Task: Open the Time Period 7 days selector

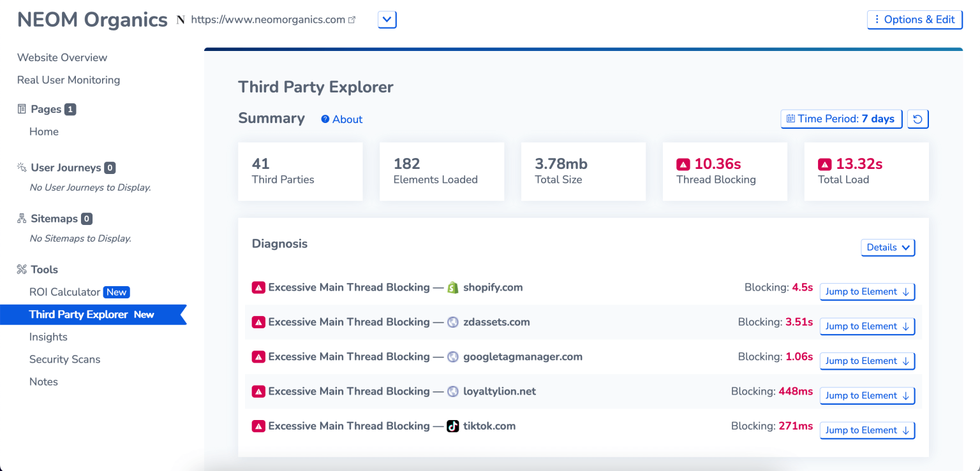Action: [841, 119]
